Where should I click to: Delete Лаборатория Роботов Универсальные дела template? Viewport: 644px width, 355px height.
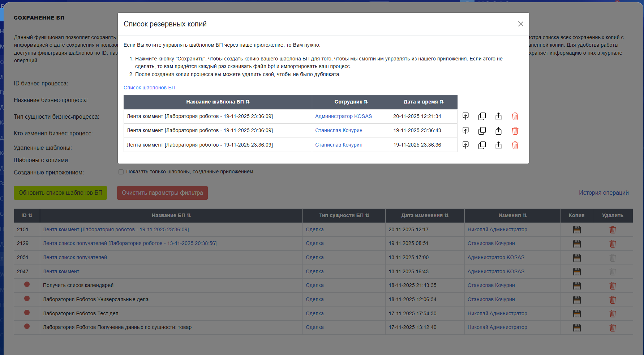tap(613, 300)
